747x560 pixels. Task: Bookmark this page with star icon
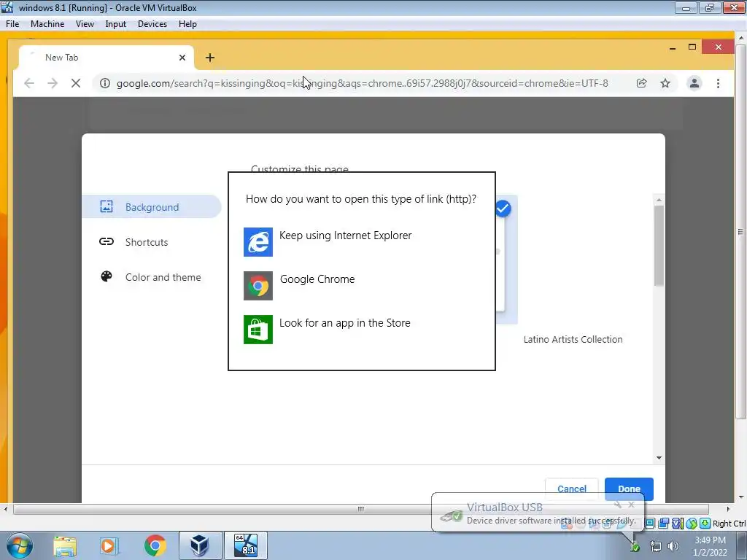[x=665, y=83]
